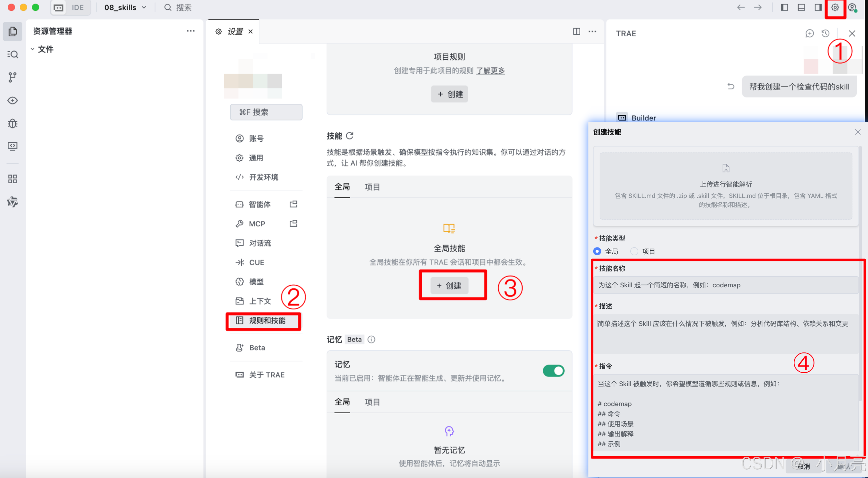Open 关于 TRAE settings section
This screenshot has height=478, width=868.
[x=266, y=375]
